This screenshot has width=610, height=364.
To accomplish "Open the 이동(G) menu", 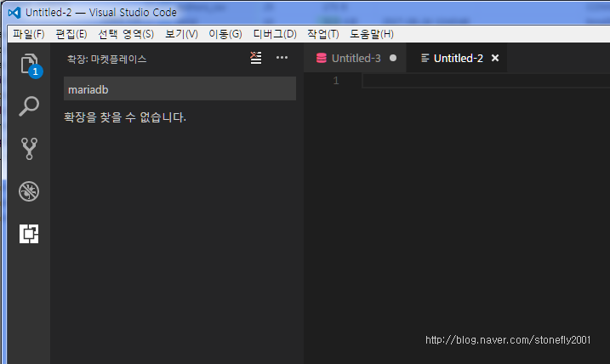I will pos(225,34).
